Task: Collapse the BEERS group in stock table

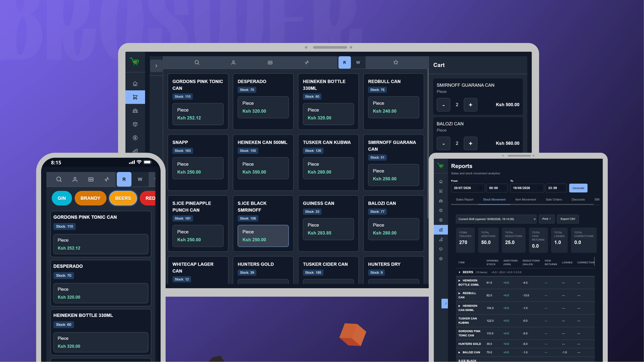Action: pyautogui.click(x=460, y=272)
